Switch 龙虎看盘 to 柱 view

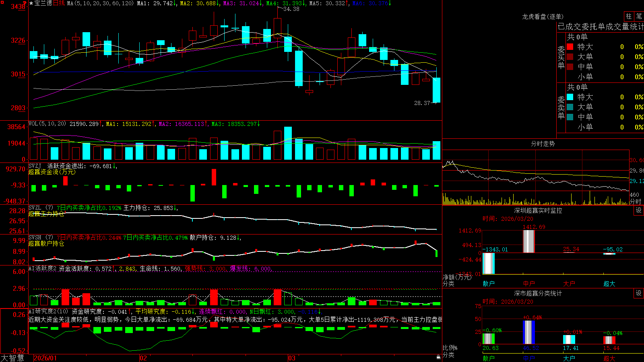tap(629, 16)
